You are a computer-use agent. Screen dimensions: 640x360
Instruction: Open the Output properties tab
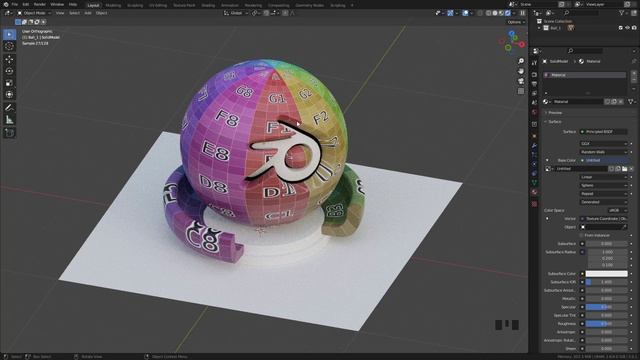[534, 84]
